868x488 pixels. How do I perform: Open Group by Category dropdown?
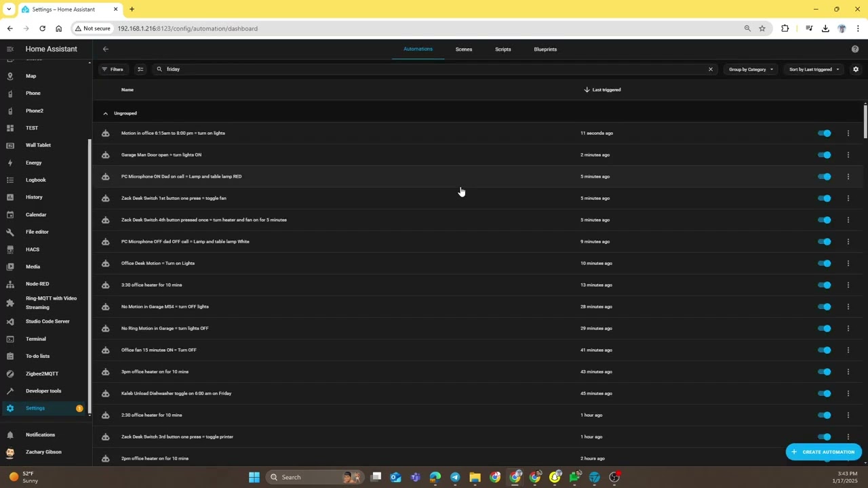click(751, 69)
